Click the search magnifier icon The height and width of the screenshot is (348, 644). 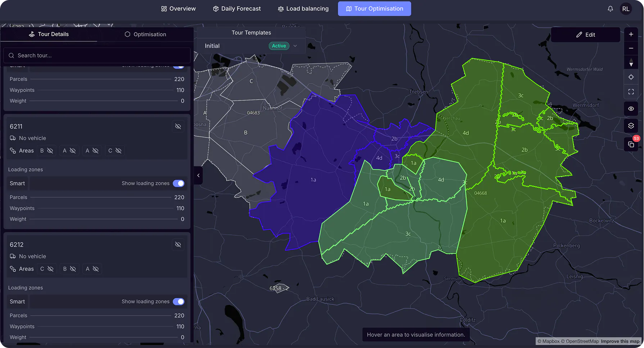[x=11, y=55]
